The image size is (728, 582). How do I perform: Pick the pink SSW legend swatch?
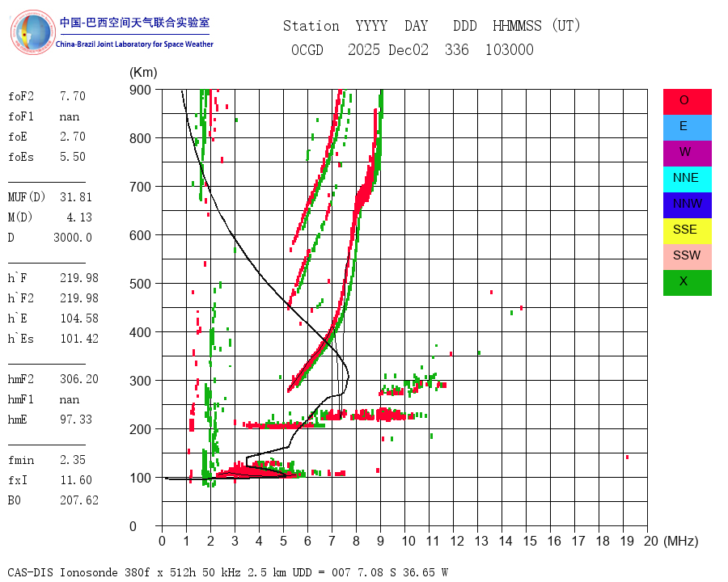(x=687, y=257)
